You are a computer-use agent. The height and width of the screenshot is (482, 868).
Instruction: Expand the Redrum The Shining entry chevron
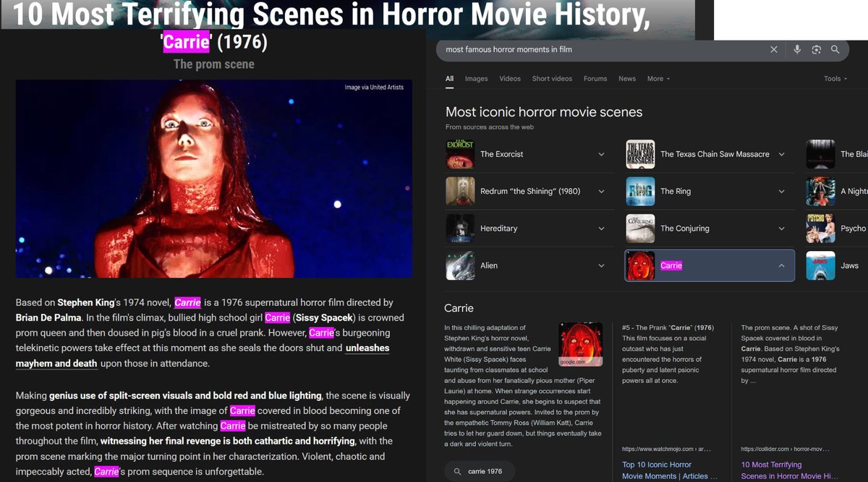click(x=601, y=191)
